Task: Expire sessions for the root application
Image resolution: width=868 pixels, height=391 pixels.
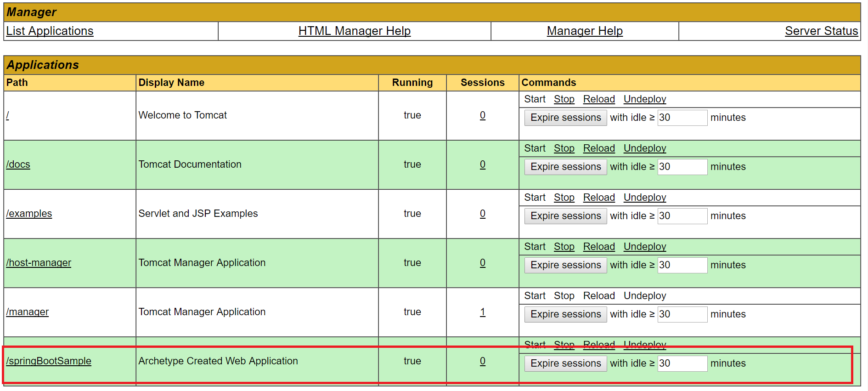Action: (566, 118)
